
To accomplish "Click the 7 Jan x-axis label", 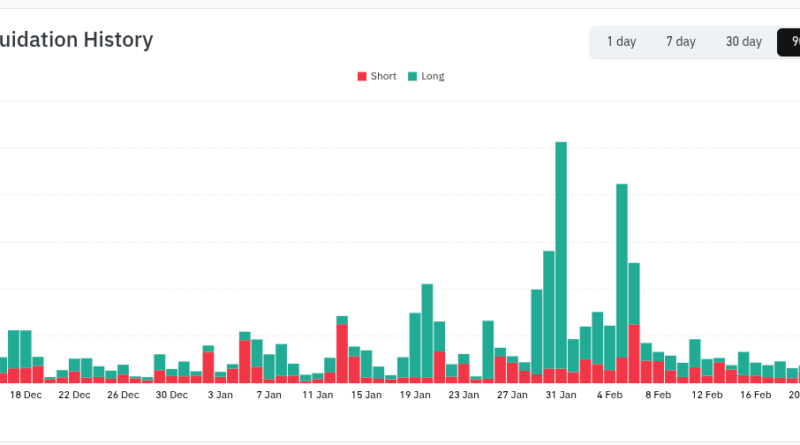I will [x=269, y=395].
